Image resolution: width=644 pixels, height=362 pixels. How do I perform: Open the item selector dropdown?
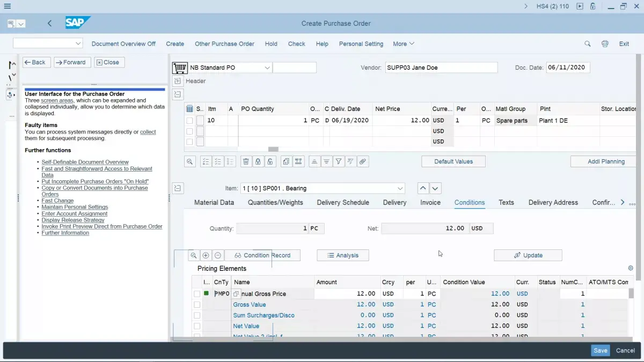(400, 189)
